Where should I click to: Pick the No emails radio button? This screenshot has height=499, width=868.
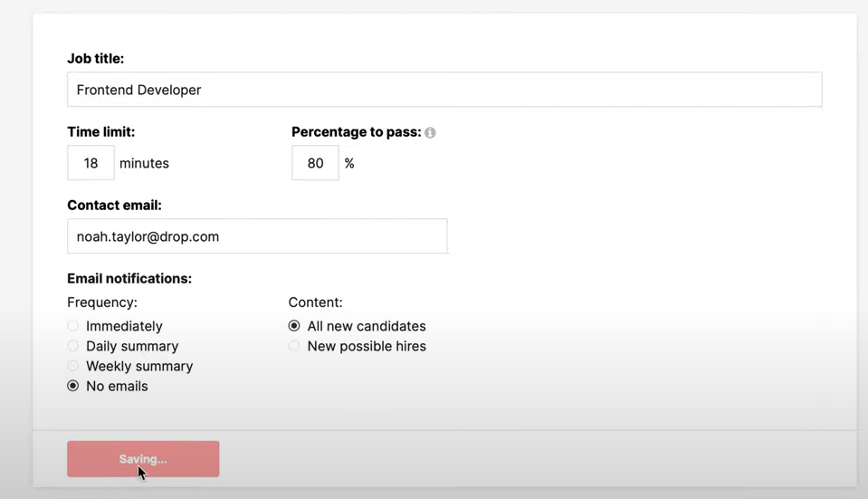[73, 386]
